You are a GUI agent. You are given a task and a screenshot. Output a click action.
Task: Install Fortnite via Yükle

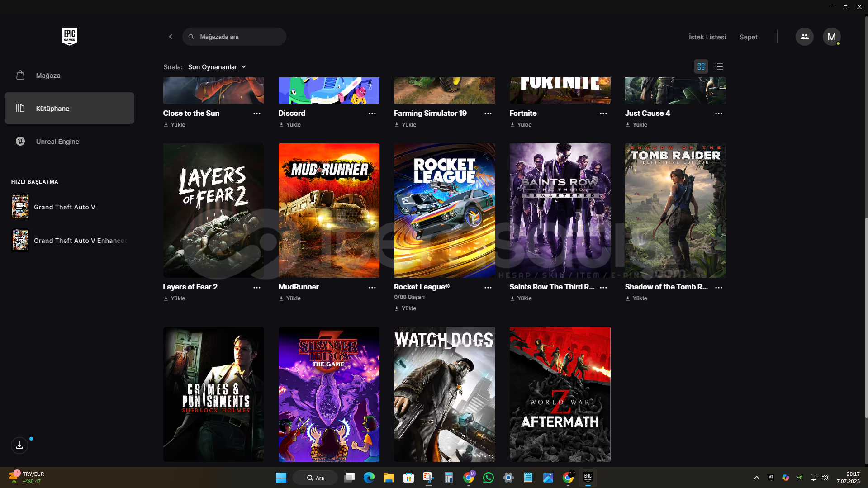(x=521, y=125)
